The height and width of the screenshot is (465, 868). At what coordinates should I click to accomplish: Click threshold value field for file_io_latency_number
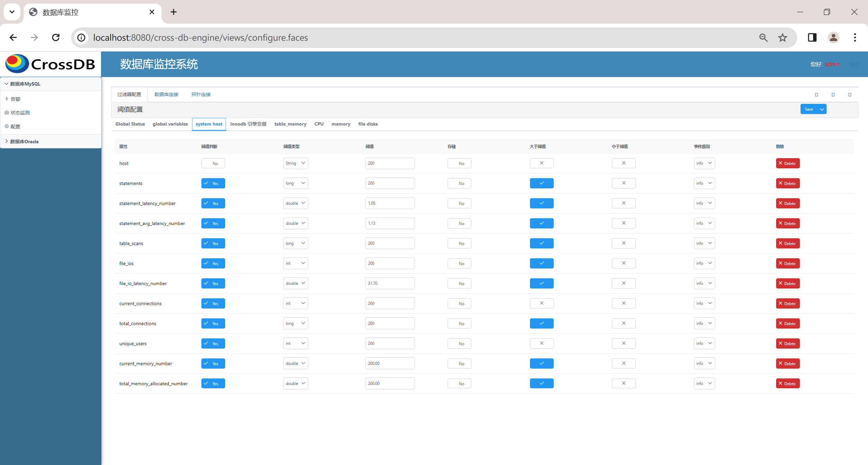(390, 283)
